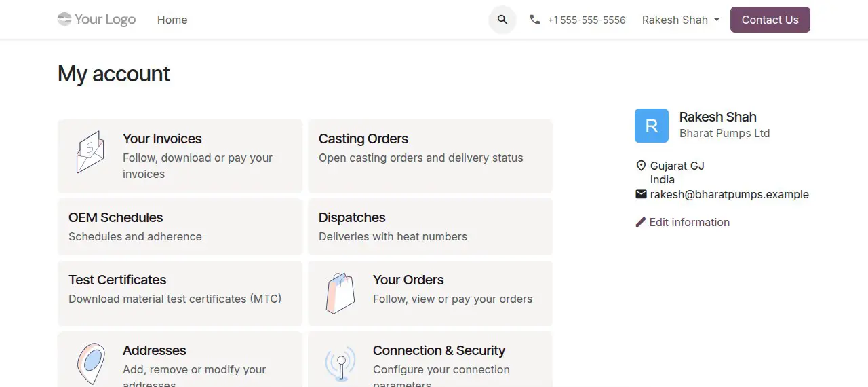This screenshot has width=868, height=387.
Task: Open the Your Orders card
Action: (431, 293)
